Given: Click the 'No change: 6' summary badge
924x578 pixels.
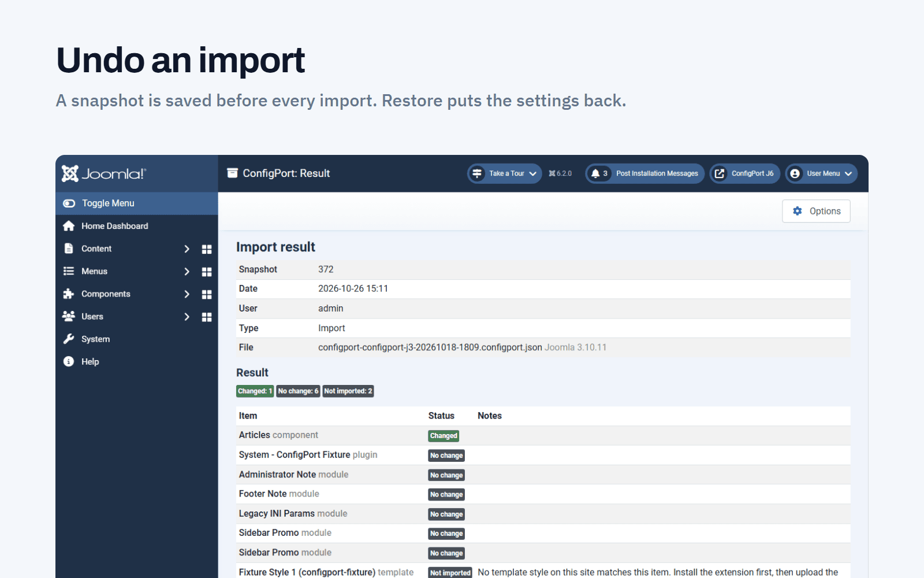Looking at the screenshot, I should click(298, 391).
